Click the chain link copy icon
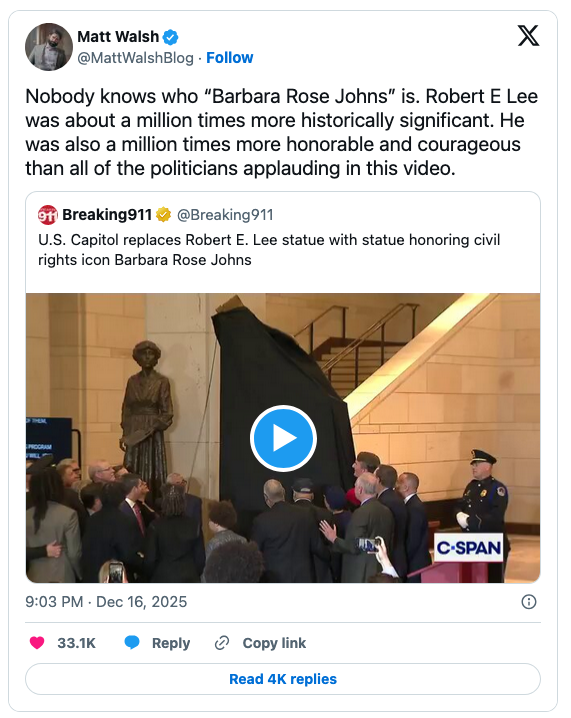The image size is (571, 718). (x=222, y=643)
